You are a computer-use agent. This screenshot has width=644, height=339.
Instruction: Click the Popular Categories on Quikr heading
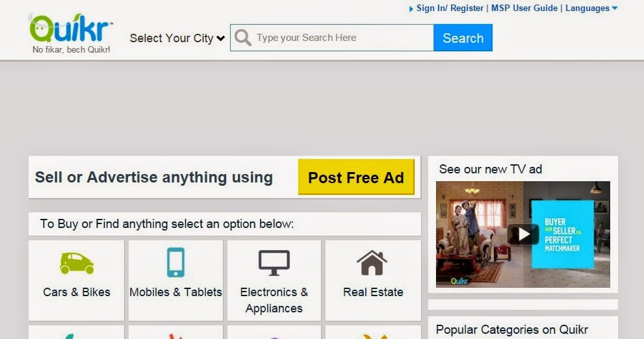511,329
